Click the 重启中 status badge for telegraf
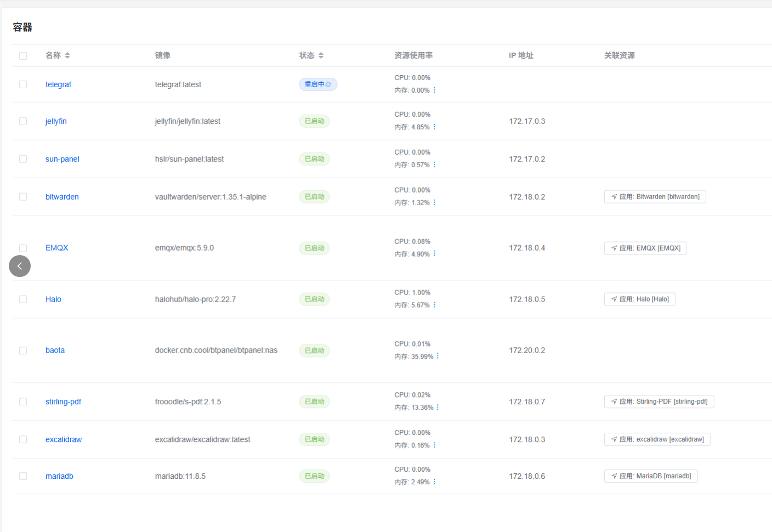The width and height of the screenshot is (772, 532). (318, 84)
